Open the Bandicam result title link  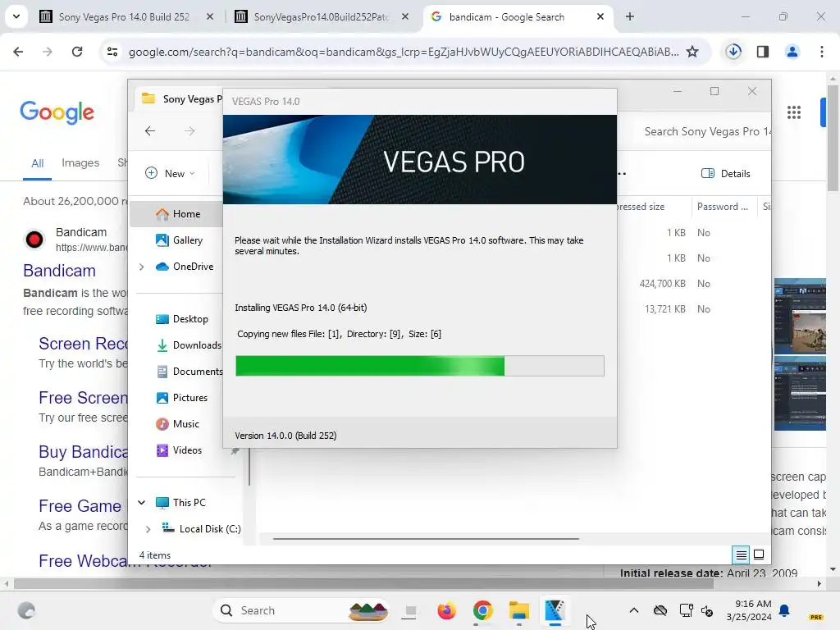coord(59,271)
